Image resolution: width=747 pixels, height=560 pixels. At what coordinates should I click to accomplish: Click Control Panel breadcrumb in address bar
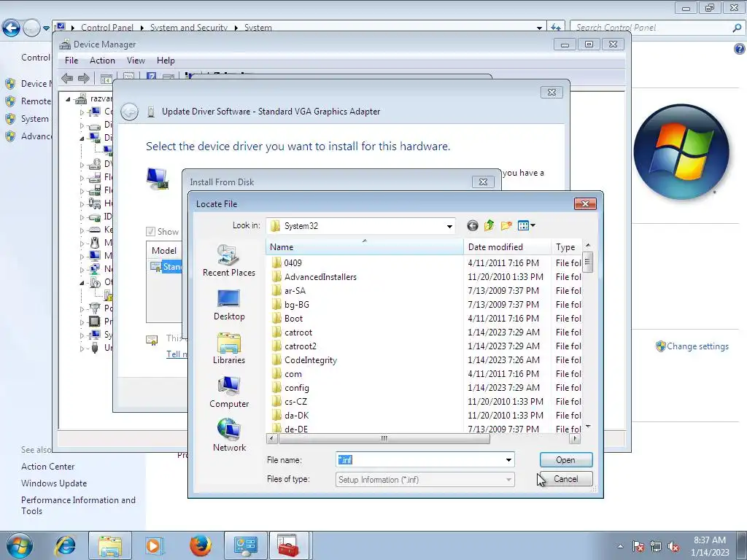pos(107,28)
